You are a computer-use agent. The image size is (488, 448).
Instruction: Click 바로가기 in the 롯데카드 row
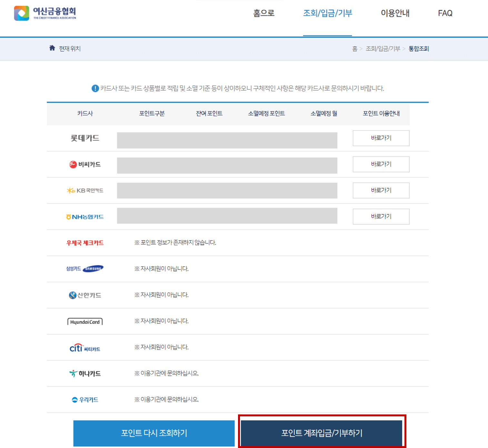tap(381, 138)
